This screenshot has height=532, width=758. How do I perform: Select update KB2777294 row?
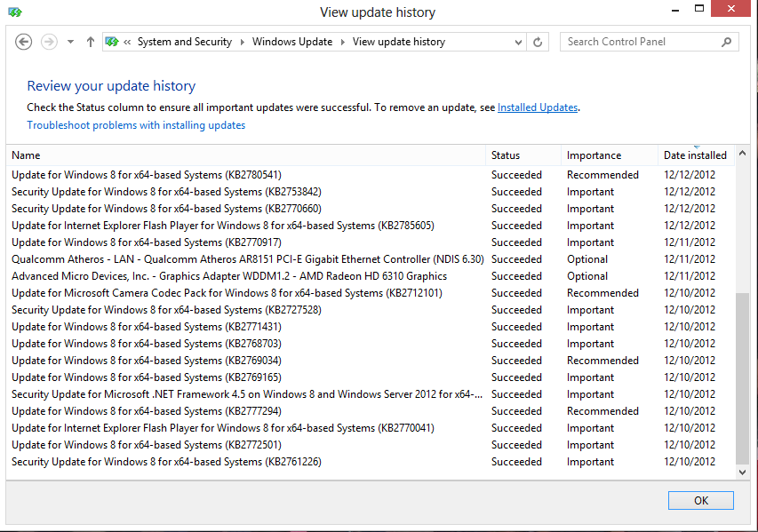pos(371,412)
